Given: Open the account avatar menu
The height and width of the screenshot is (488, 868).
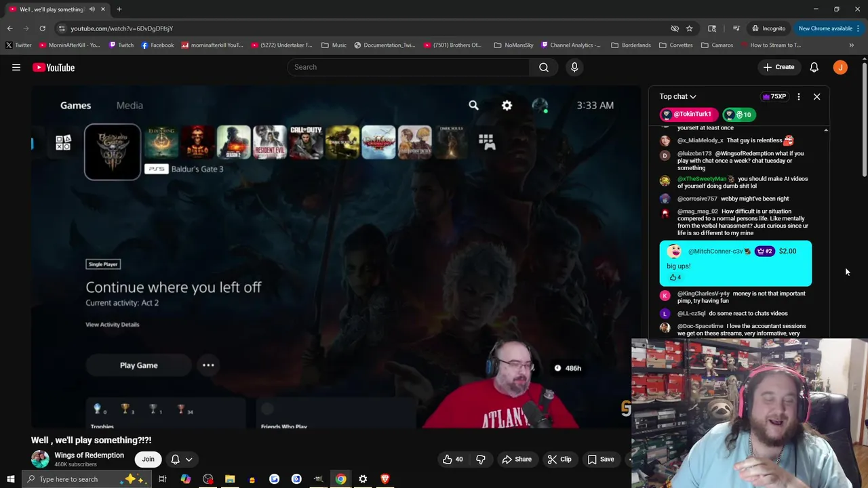Looking at the screenshot, I should pyautogui.click(x=840, y=67).
